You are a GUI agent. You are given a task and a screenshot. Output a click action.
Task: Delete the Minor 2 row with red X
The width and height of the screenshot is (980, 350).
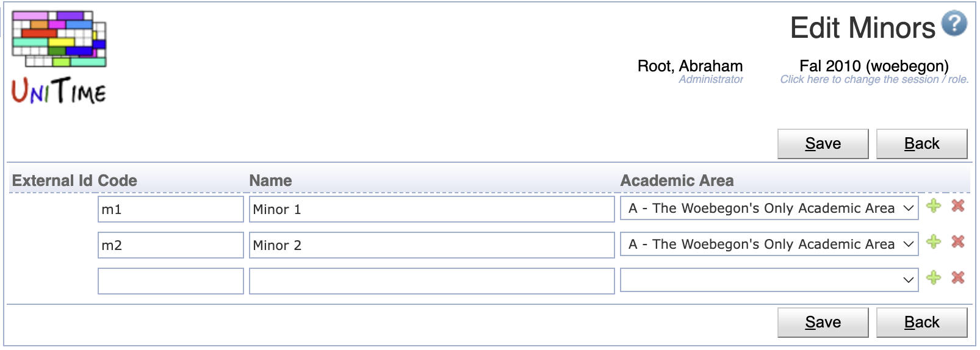pyautogui.click(x=958, y=242)
